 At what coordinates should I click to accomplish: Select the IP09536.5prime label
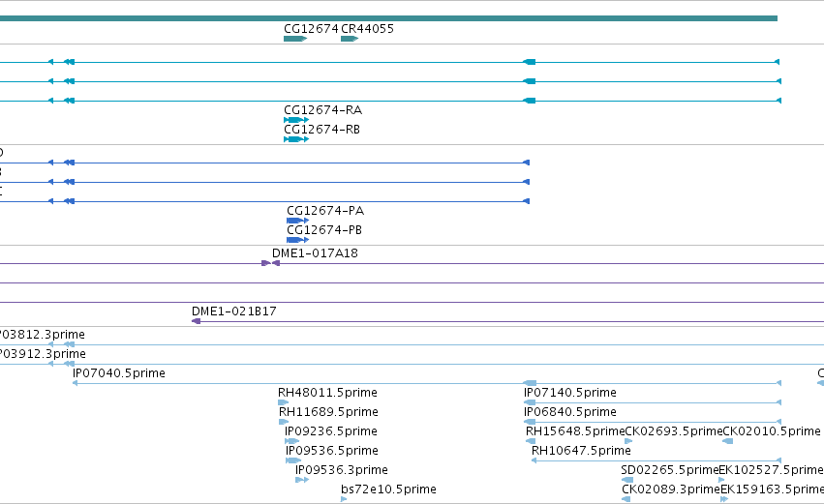tap(331, 451)
